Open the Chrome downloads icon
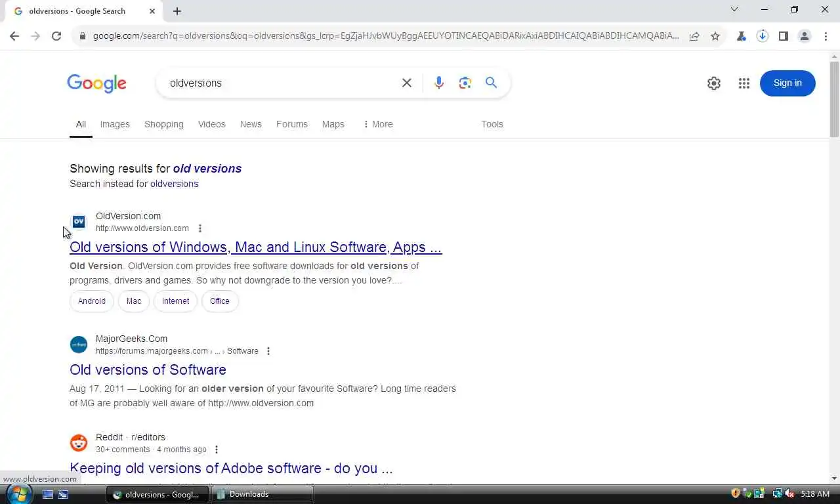Image resolution: width=840 pixels, height=504 pixels. 763,36
